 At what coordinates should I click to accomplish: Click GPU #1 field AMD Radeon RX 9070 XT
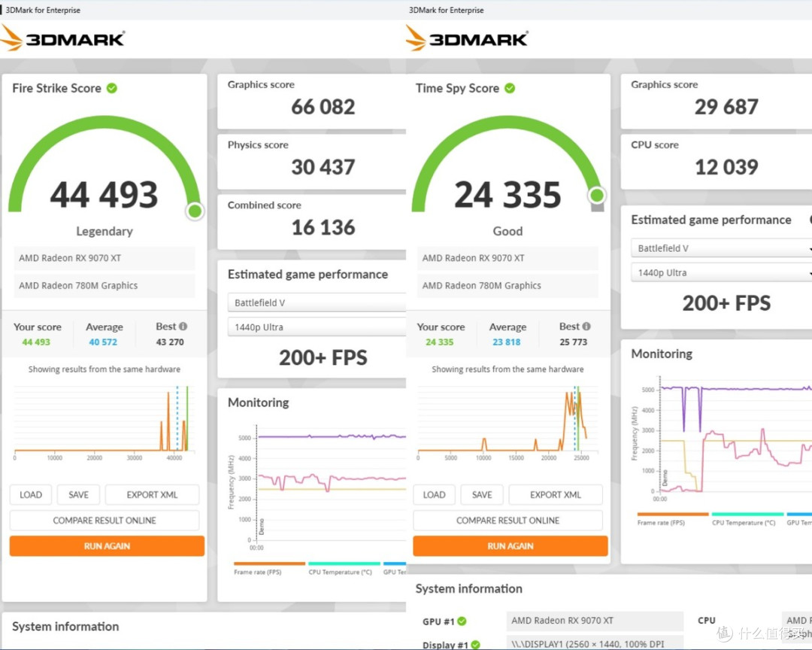click(595, 621)
